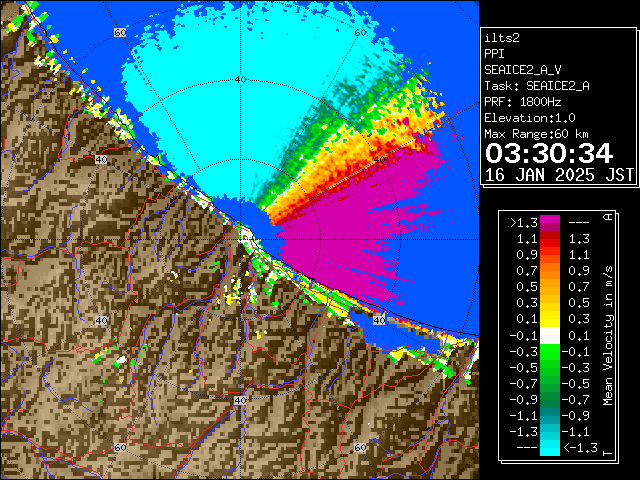Click the 60 km range label to southwest

(120, 447)
